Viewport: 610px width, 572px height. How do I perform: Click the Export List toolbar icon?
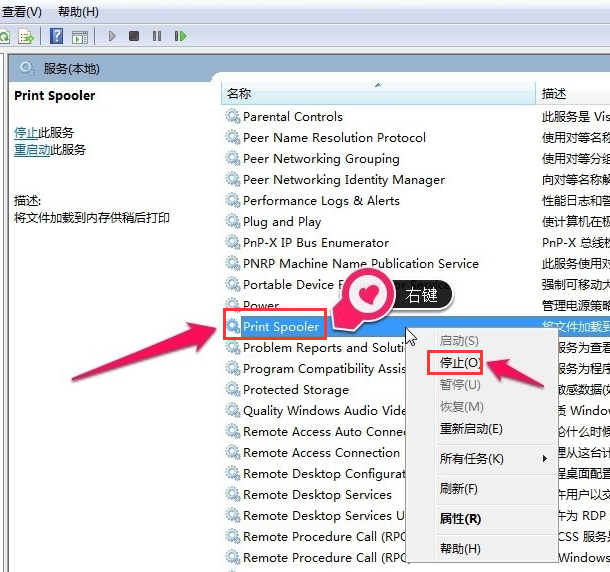pos(27,36)
